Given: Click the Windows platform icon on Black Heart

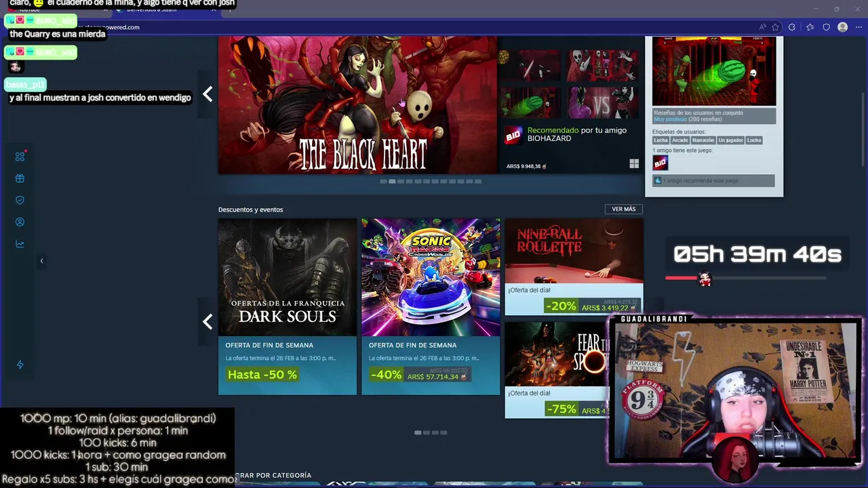Looking at the screenshot, I should [x=634, y=163].
